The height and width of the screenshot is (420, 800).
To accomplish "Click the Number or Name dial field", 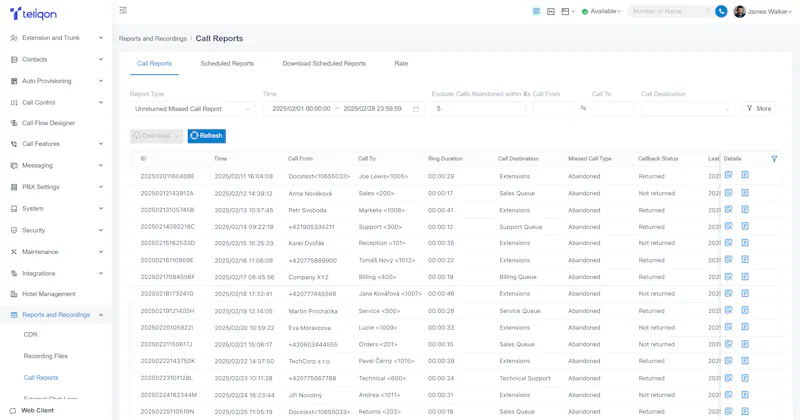I will coord(668,11).
